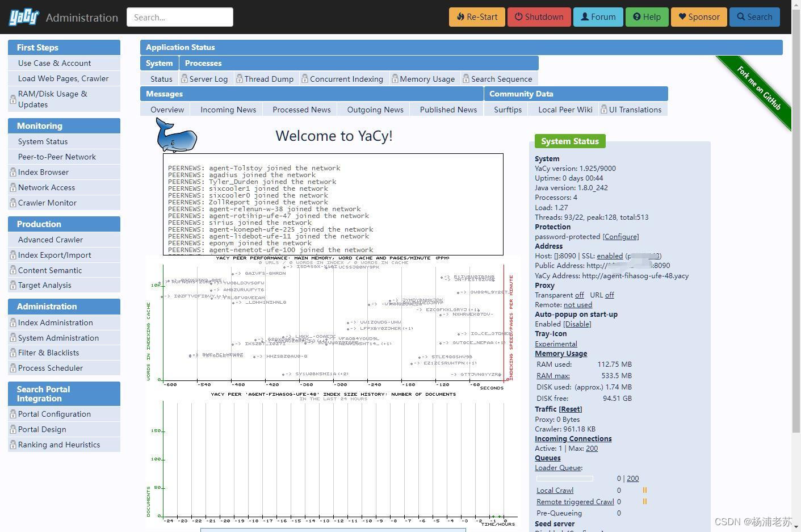Click the lock icon beside Server Log

[x=184, y=78]
